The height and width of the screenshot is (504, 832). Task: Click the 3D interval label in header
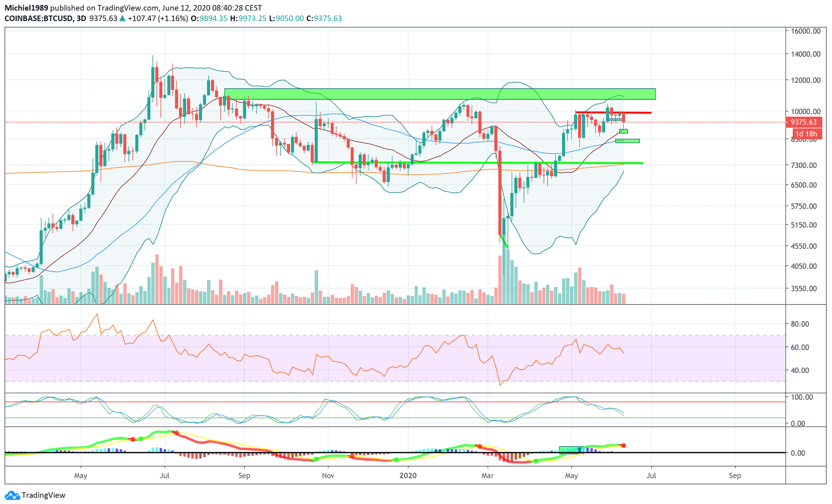[x=81, y=18]
